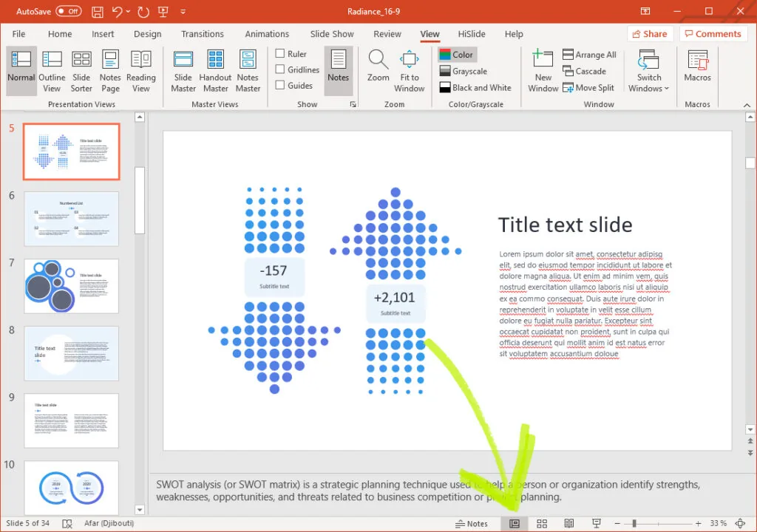Image resolution: width=757 pixels, height=532 pixels.
Task: Open the Notes Master
Action: pyautogui.click(x=248, y=72)
